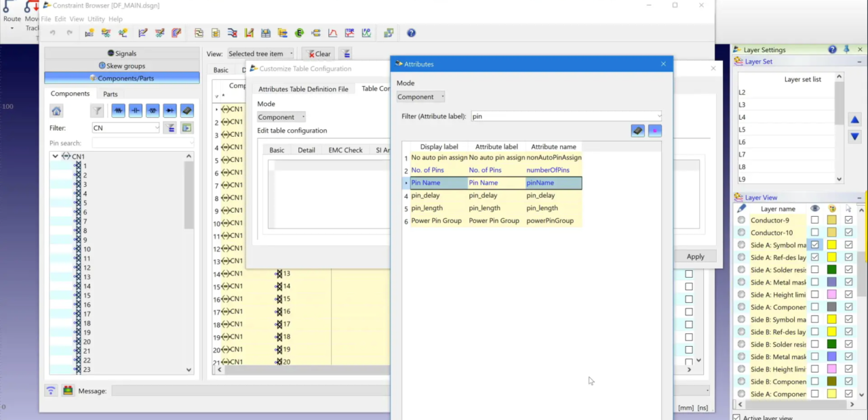Click the Clear button near the View selector

click(319, 54)
